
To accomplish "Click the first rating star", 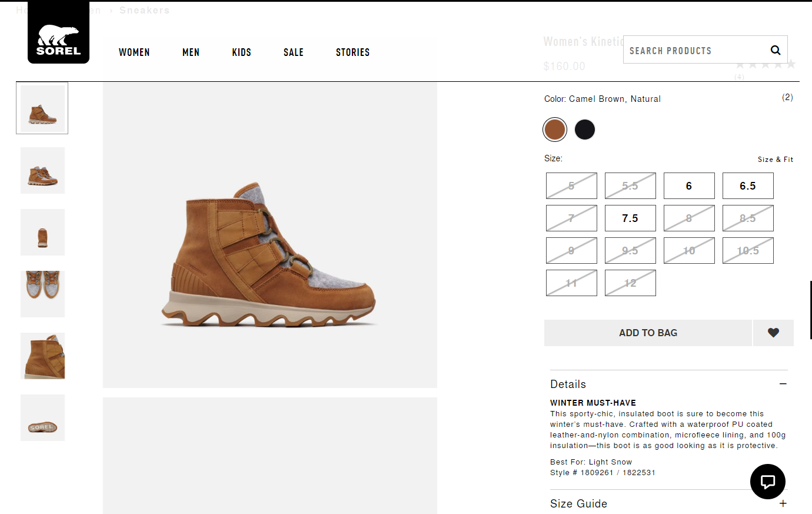I will (740, 64).
